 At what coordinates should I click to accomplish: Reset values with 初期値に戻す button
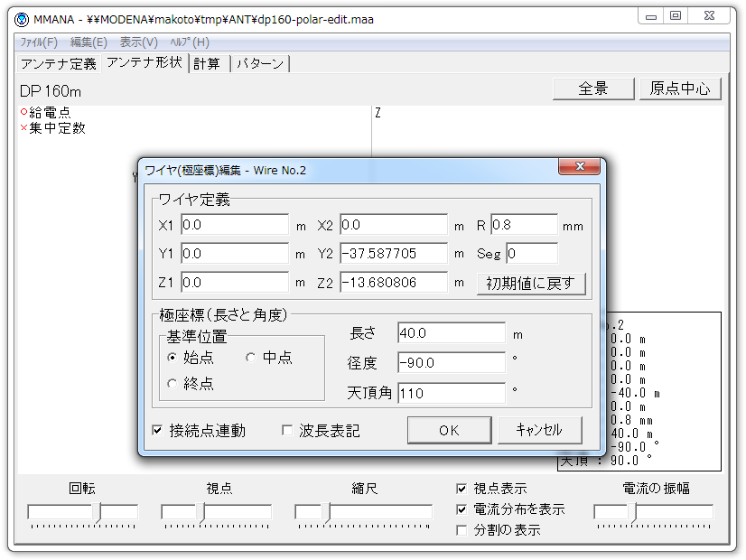point(531,283)
